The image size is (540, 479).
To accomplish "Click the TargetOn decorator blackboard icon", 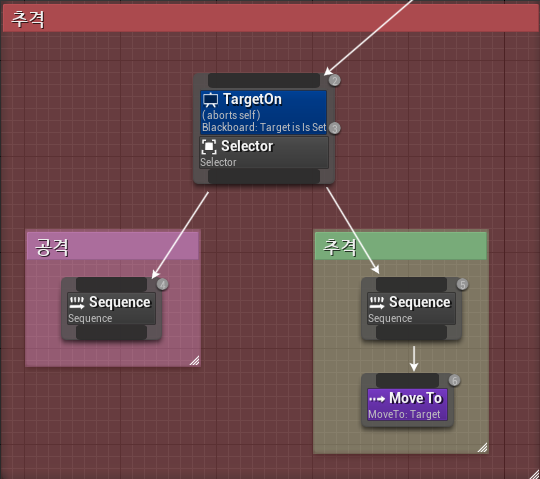I will [x=210, y=100].
